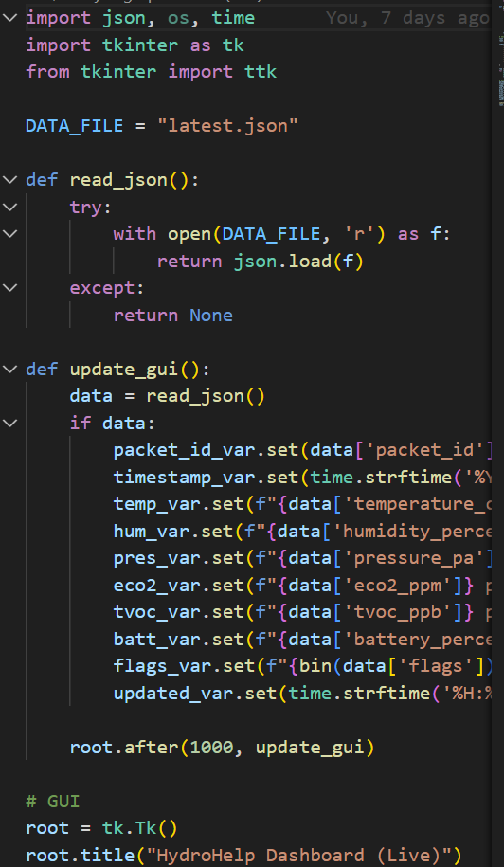
Task: Click the "root.after(1000, update_gui)" line
Action: click(x=222, y=749)
